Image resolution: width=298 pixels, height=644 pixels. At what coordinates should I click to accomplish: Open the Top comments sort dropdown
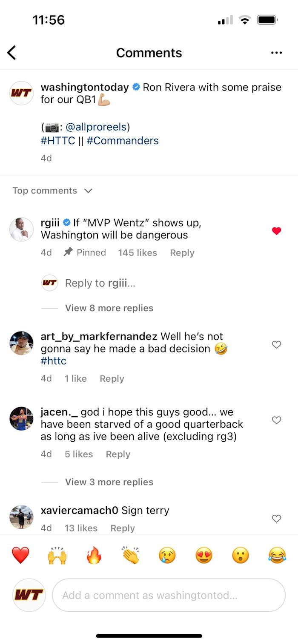point(52,190)
